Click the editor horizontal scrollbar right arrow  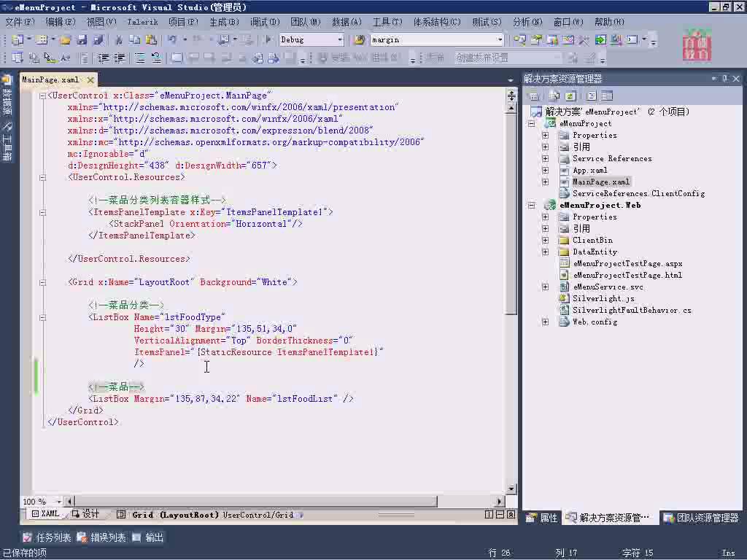point(499,501)
